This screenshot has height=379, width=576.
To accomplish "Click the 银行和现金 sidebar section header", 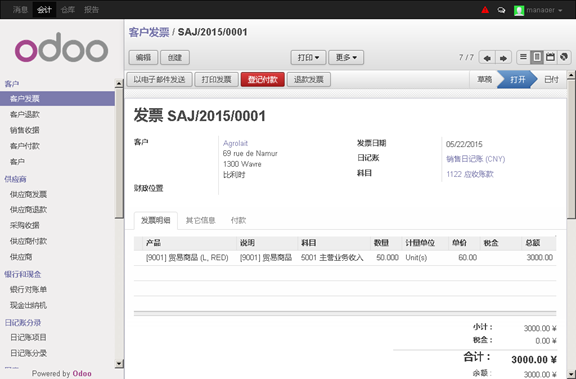I will point(23,274).
